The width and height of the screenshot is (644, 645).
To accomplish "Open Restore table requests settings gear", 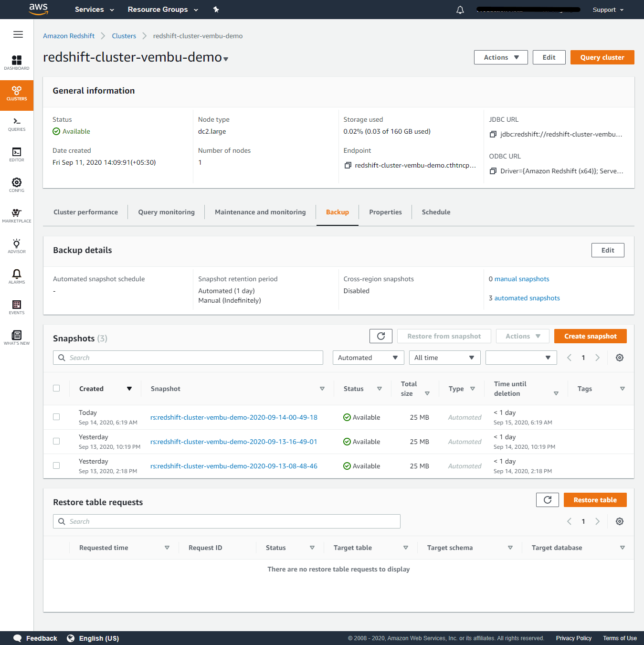I will 620,521.
